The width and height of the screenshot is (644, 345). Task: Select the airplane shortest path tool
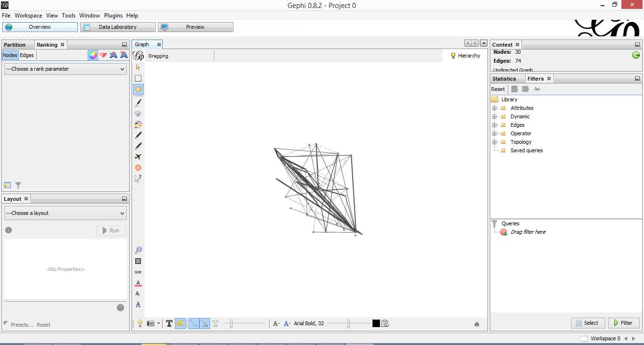point(138,157)
